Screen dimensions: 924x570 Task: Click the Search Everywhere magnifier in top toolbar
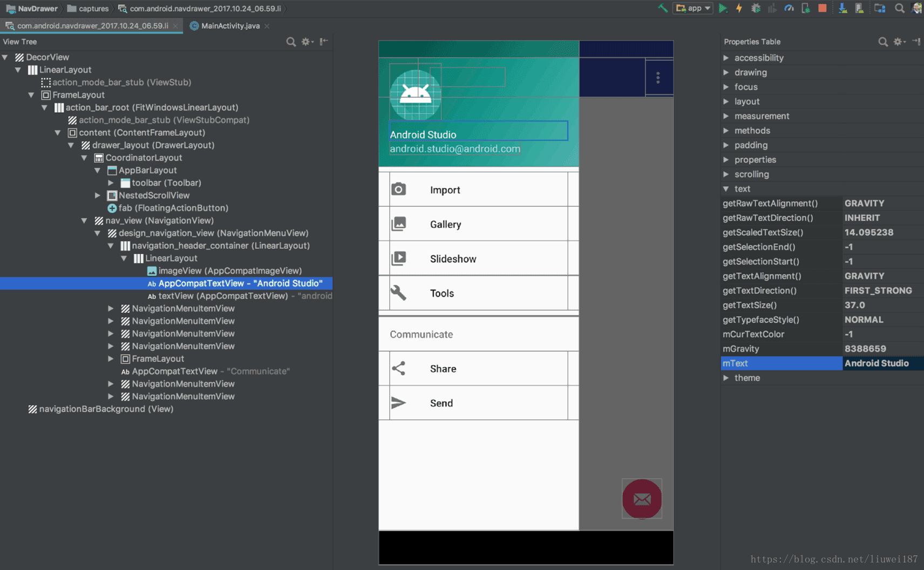pos(899,8)
